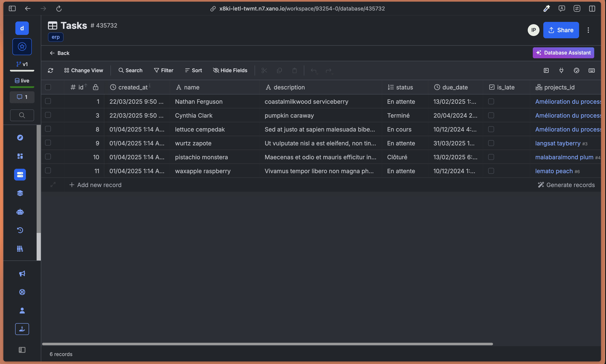Go back with browser back arrow
The height and width of the screenshot is (364, 606).
pyautogui.click(x=28, y=9)
